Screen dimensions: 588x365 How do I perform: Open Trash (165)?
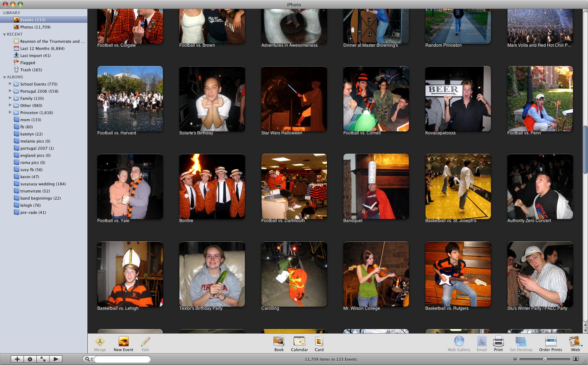coord(44,70)
